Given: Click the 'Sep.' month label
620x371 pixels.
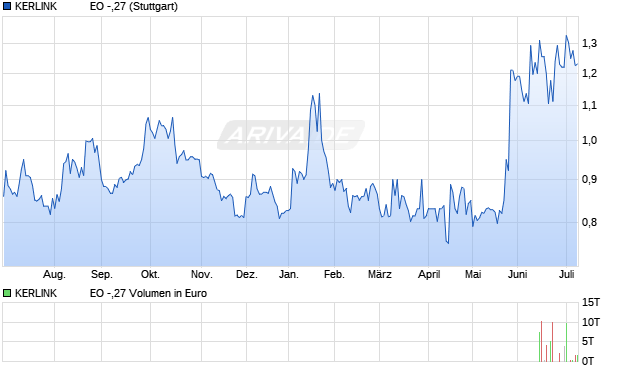Looking at the screenshot, I should pyautogui.click(x=102, y=274).
